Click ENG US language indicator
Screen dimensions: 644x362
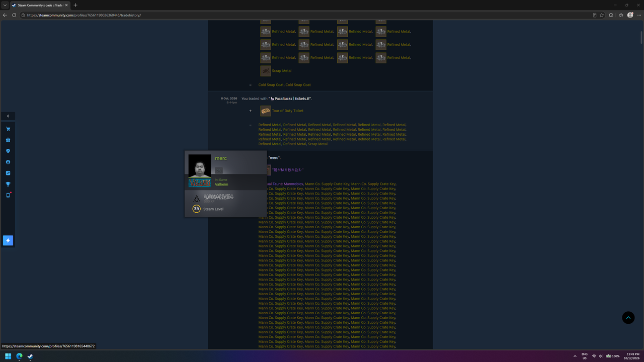point(585,356)
